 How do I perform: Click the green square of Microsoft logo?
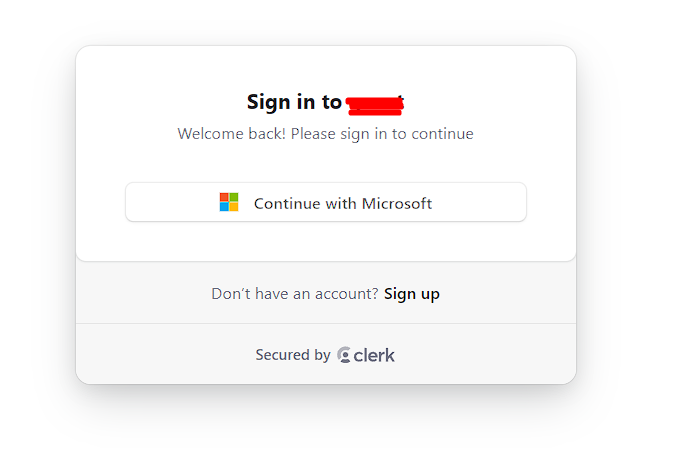(x=234, y=197)
